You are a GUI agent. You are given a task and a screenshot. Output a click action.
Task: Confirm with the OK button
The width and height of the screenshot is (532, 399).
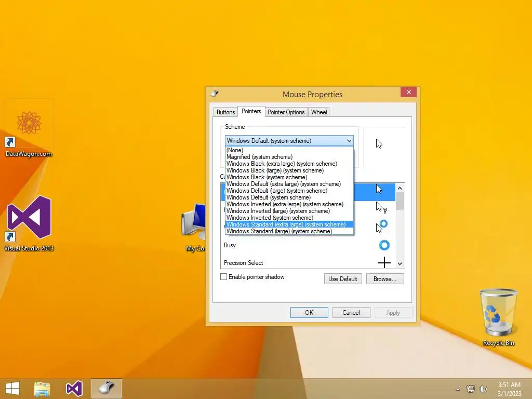click(309, 312)
